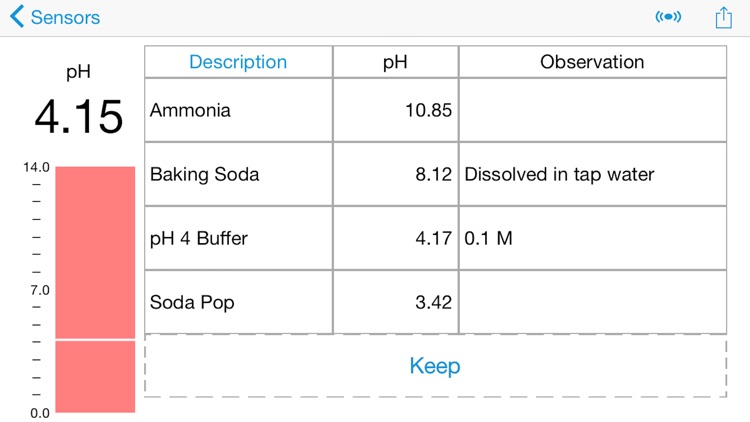Tap the Observation column header

tap(593, 62)
